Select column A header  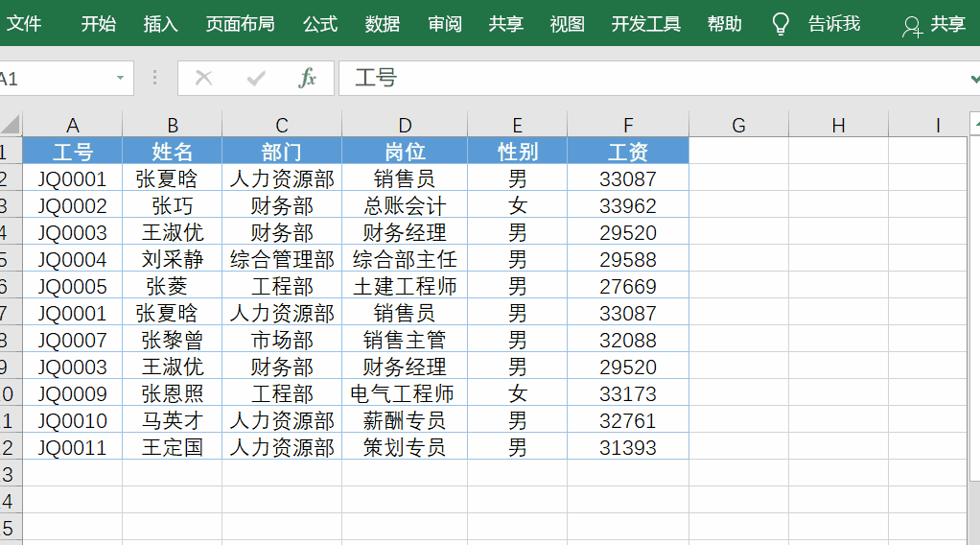coord(73,125)
